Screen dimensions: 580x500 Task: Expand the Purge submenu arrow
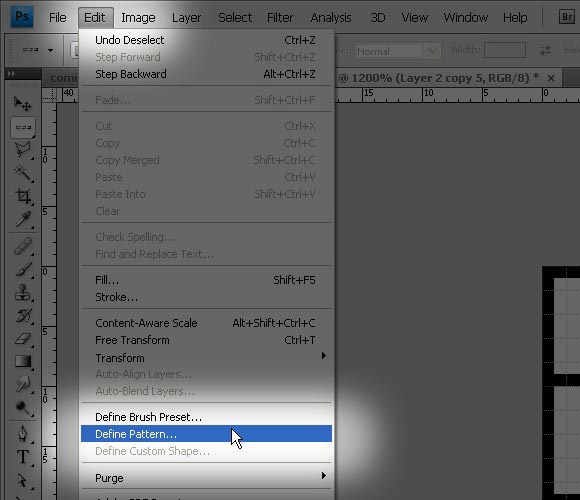[x=324, y=476]
